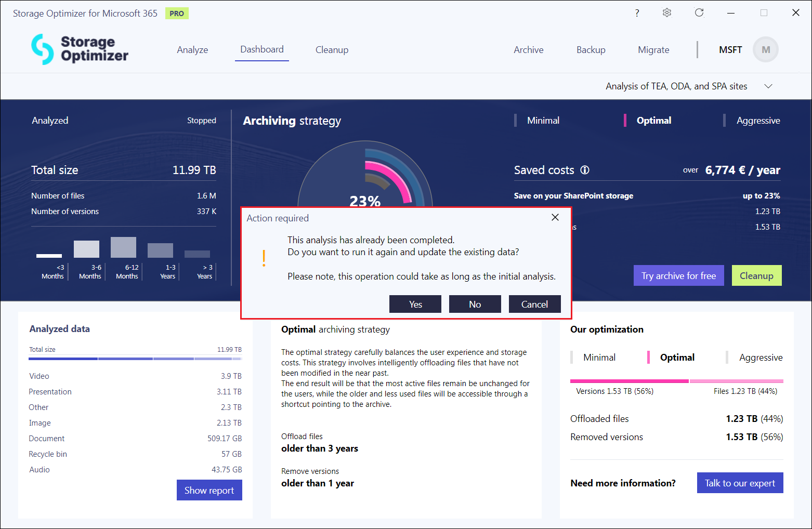The image size is (812, 529).
Task: Open the user avatar 'M' profile
Action: 765,50
